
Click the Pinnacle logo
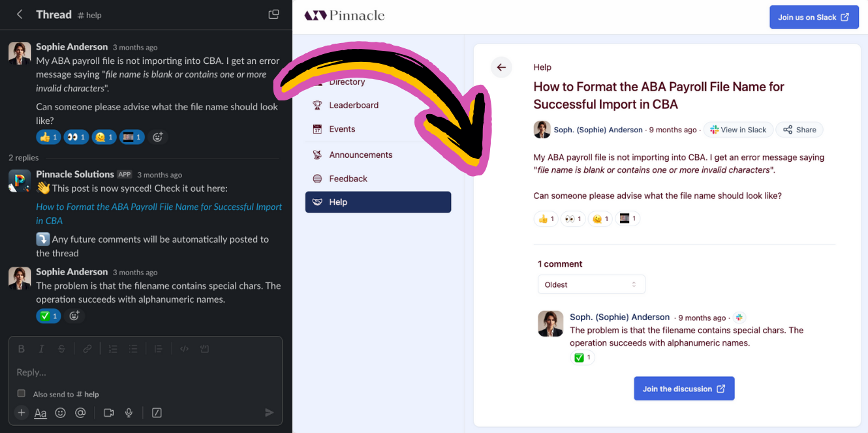[345, 16]
